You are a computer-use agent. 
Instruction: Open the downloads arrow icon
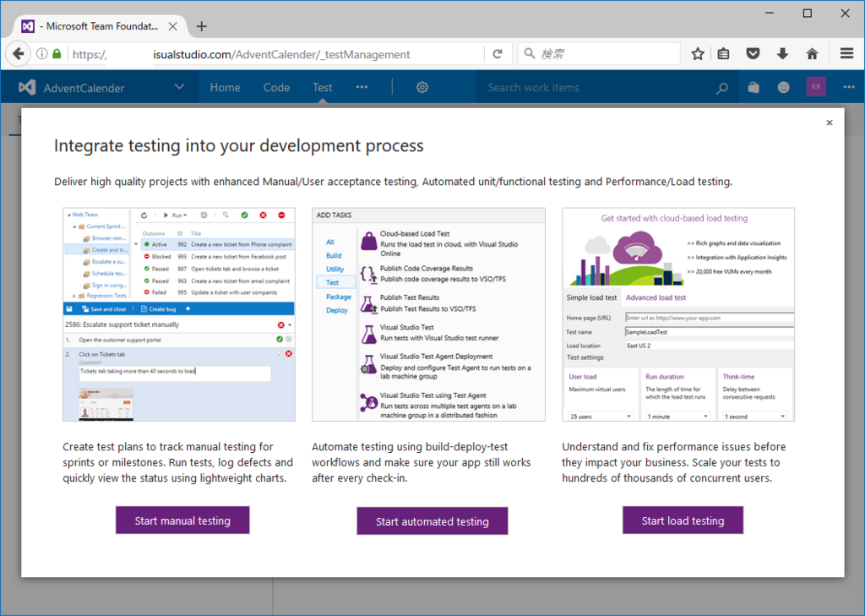tap(782, 53)
